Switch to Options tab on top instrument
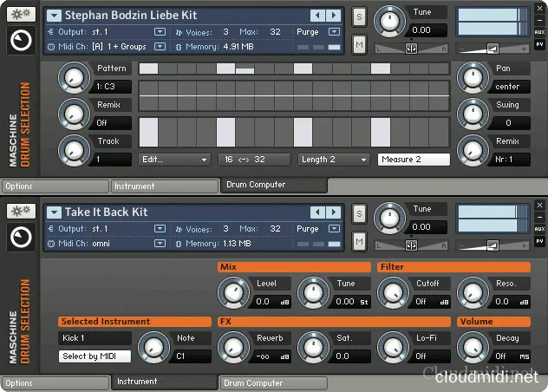548x392 pixels. [x=54, y=186]
